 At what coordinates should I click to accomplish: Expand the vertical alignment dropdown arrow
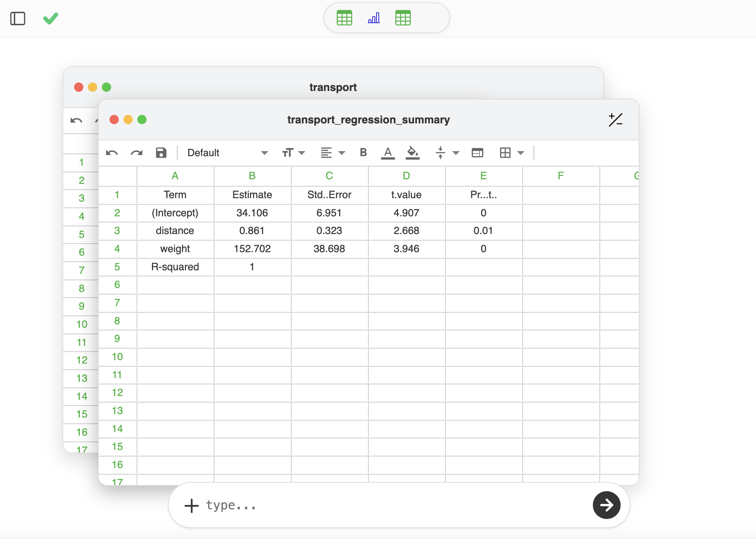[456, 153]
